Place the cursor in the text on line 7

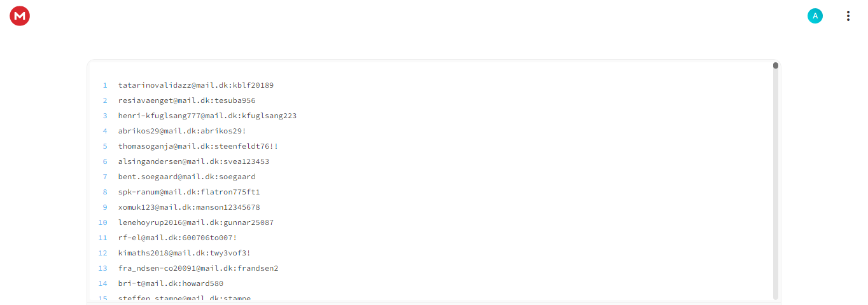point(187,177)
